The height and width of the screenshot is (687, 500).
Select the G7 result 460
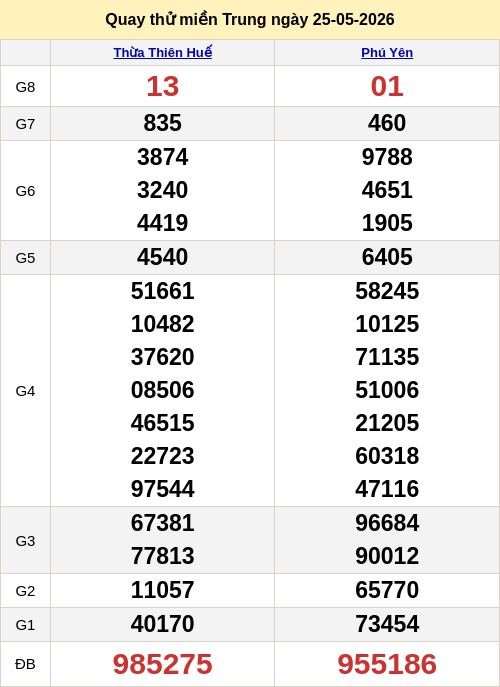387,123
